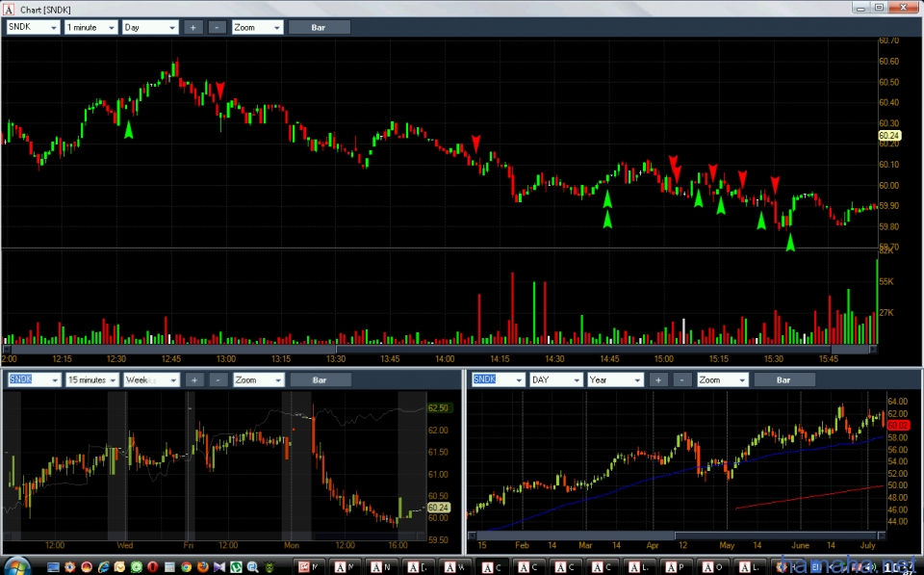Launch Visual Studio from the taskbar

219,567
